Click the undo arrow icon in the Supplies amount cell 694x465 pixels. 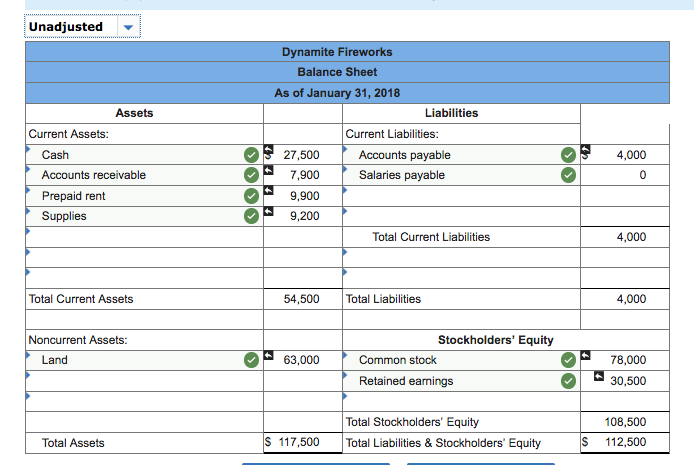pos(269,211)
